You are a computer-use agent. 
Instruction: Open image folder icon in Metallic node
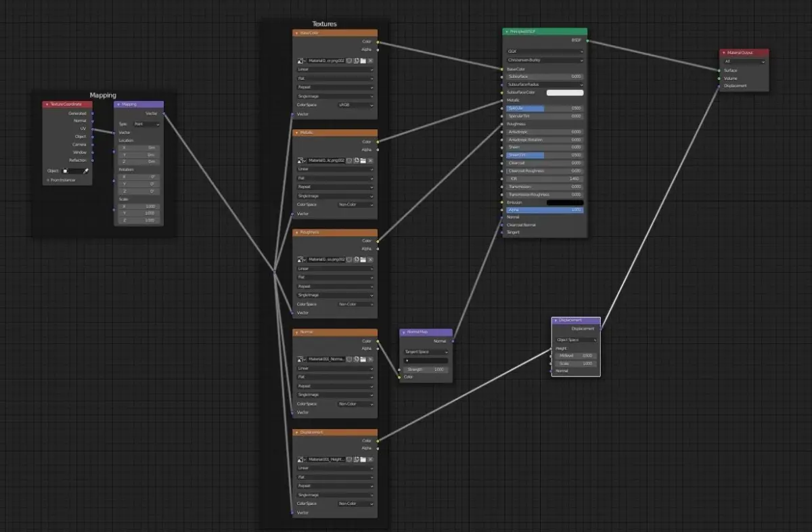pyautogui.click(x=363, y=160)
